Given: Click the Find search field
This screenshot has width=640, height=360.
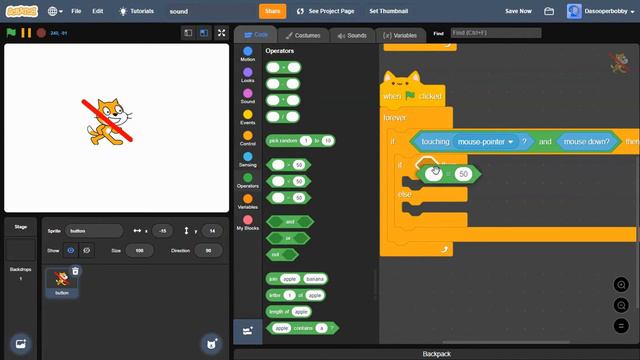Looking at the screenshot, I should pyautogui.click(x=496, y=33).
